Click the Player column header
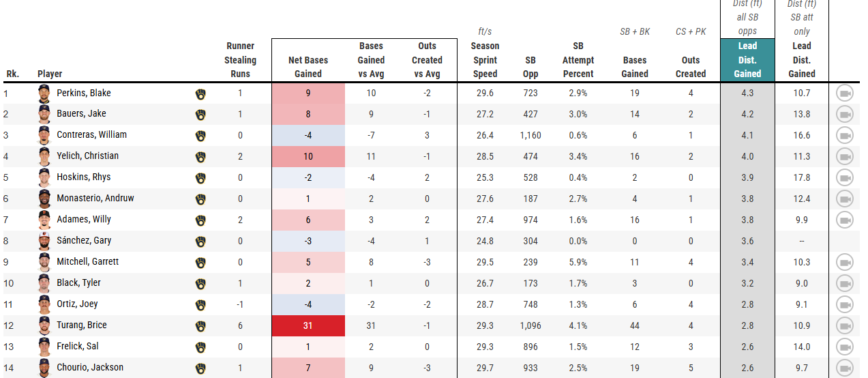Viewport: 868px width, 378px height. (x=50, y=74)
